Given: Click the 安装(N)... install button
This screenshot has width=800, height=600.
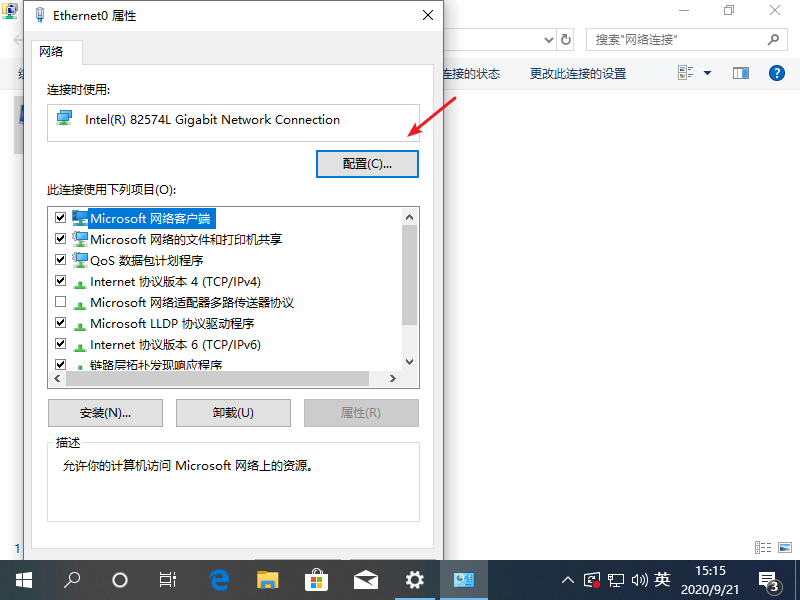Looking at the screenshot, I should 106,413.
